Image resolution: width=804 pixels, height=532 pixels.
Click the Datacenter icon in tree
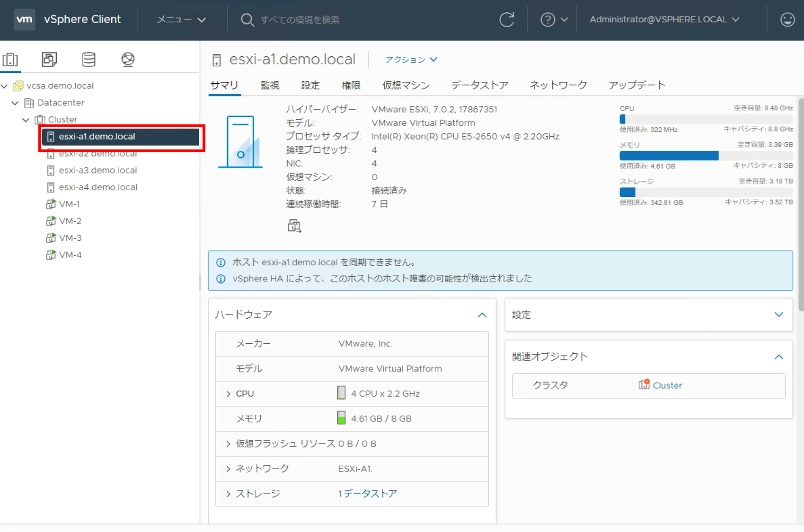pyautogui.click(x=29, y=103)
